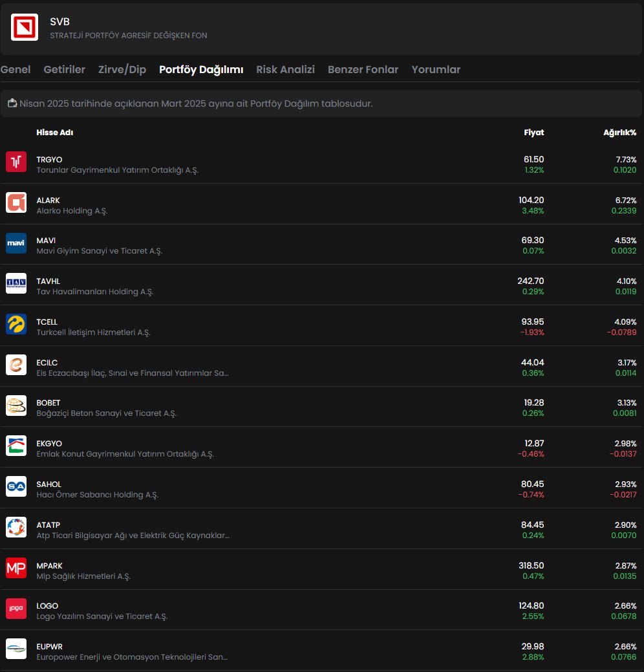Click 'Torunlar Gayrimenkul Yatırım Ortaklığı A.Ş.' name
Image resolution: width=644 pixels, height=672 pixels.
click(118, 170)
